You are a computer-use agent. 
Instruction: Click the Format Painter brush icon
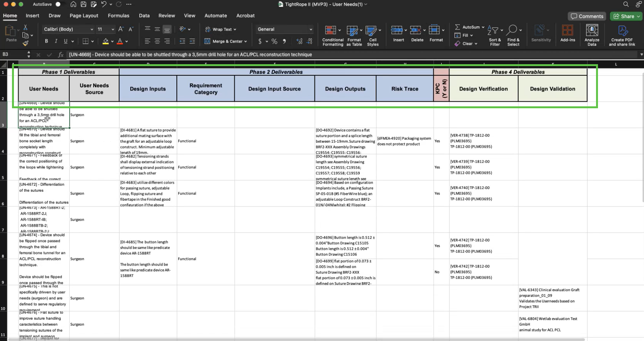(26, 43)
